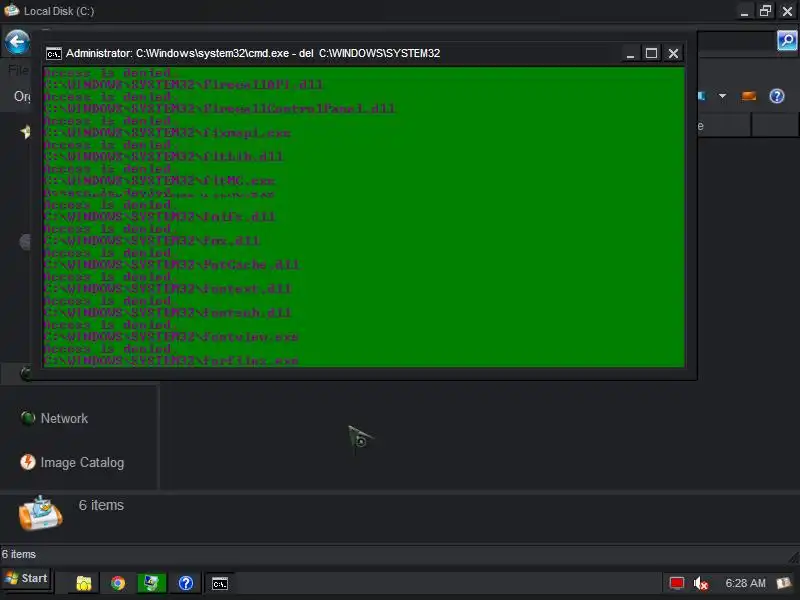The width and height of the screenshot is (800, 600).
Task: Click the Favorites star icon in sidebar
Action: (25, 132)
